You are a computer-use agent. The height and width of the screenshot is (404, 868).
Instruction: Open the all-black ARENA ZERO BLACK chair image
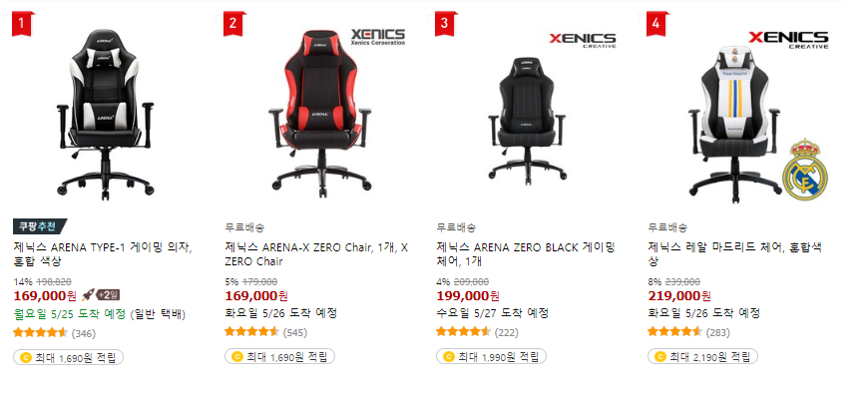coord(527,119)
